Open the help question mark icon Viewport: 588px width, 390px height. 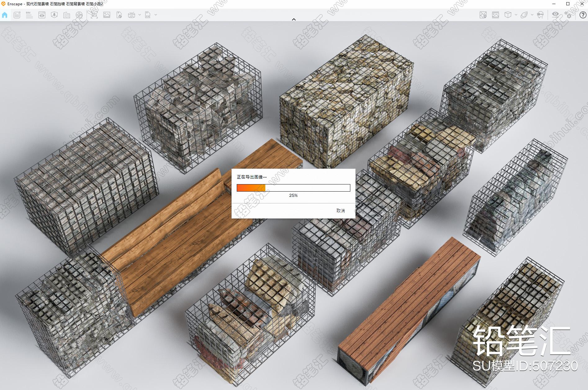583,15
